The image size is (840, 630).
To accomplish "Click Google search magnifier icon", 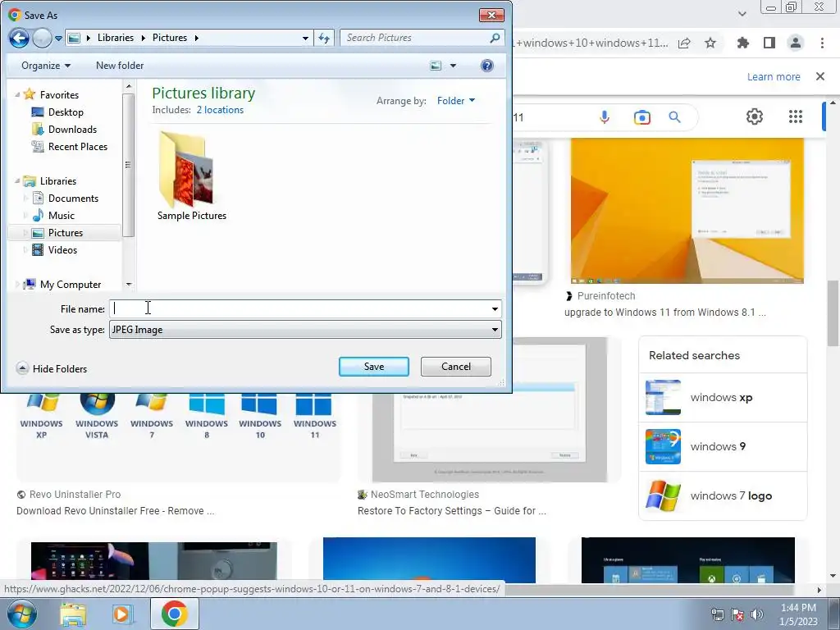I will [674, 117].
